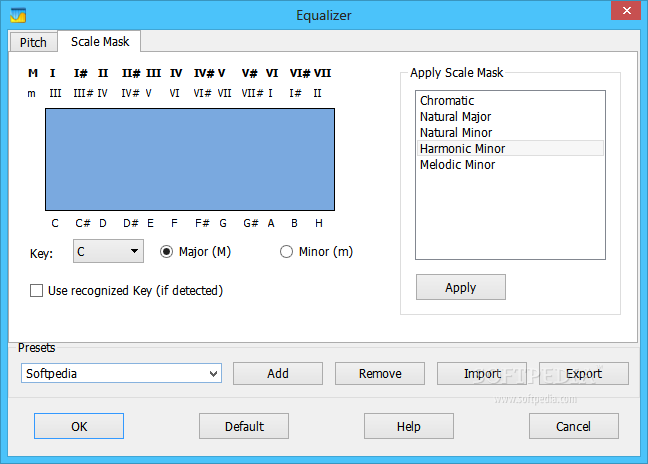Switch to the Pitch tab
The height and width of the screenshot is (464, 648).
[x=33, y=42]
